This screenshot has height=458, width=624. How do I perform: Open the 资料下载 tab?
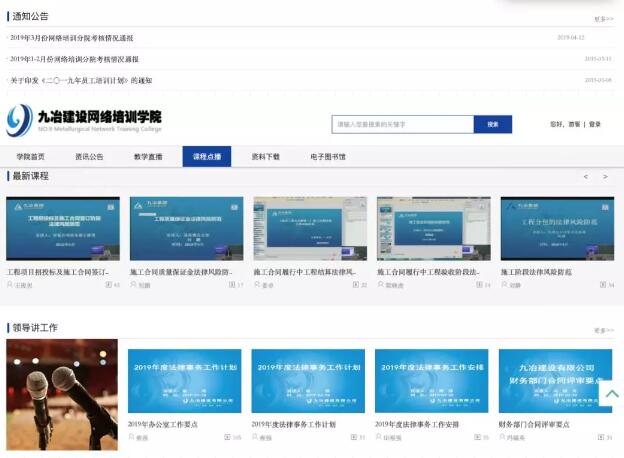(265, 157)
